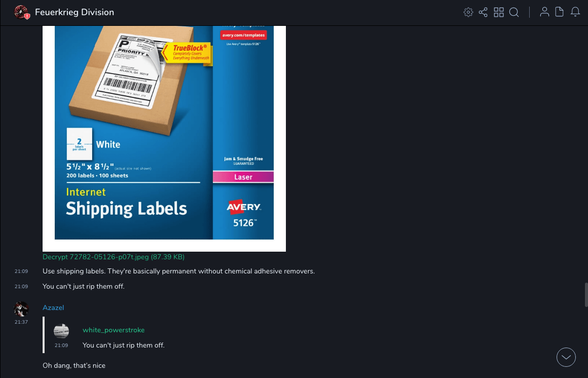The width and height of the screenshot is (588, 378).
Task: Click Azazel's profile avatar
Action: (x=21, y=309)
